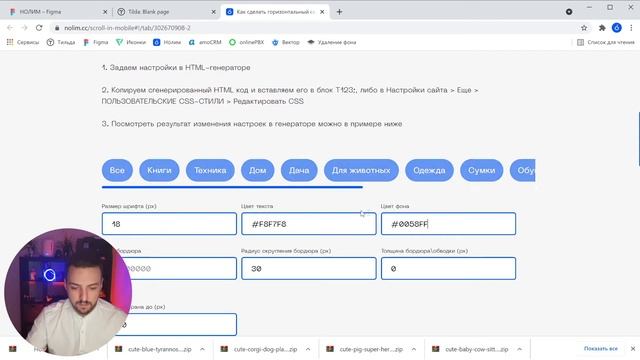Close the downloads bar

633,349
